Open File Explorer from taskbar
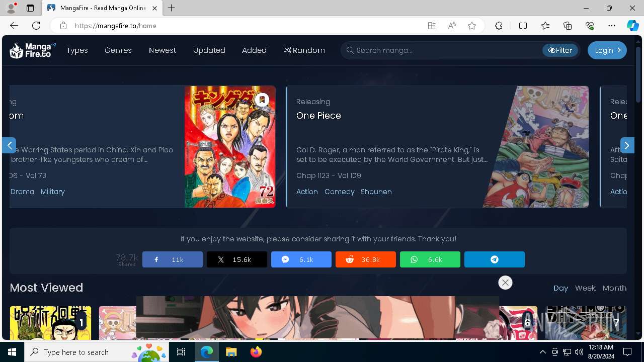This screenshot has width=644, height=362. [231, 352]
